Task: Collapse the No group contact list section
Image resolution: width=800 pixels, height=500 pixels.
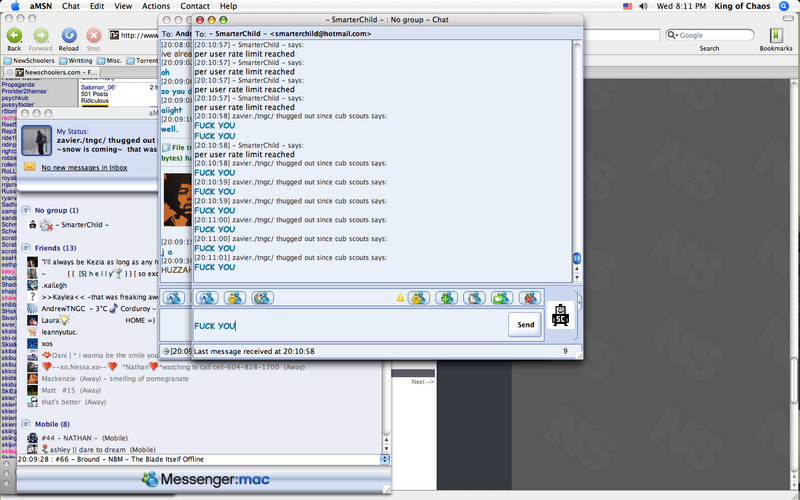Action: pos(25,211)
